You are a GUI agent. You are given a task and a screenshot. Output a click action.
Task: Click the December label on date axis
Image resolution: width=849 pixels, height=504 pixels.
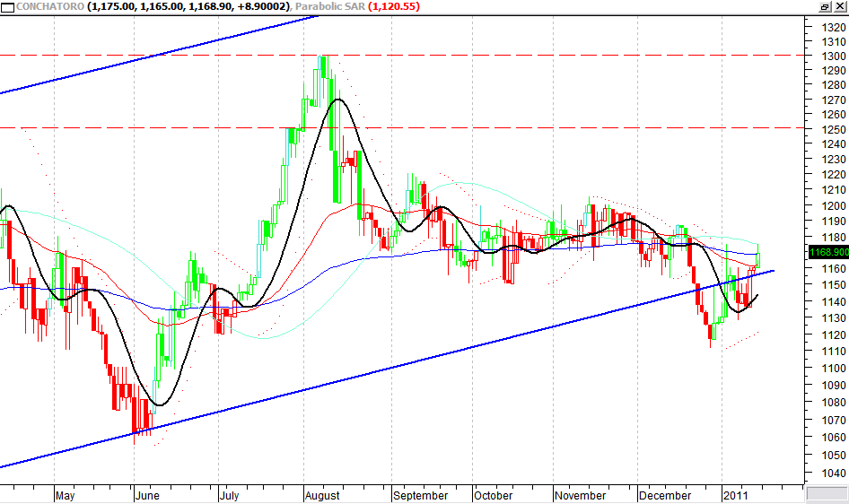pyautogui.click(x=665, y=495)
